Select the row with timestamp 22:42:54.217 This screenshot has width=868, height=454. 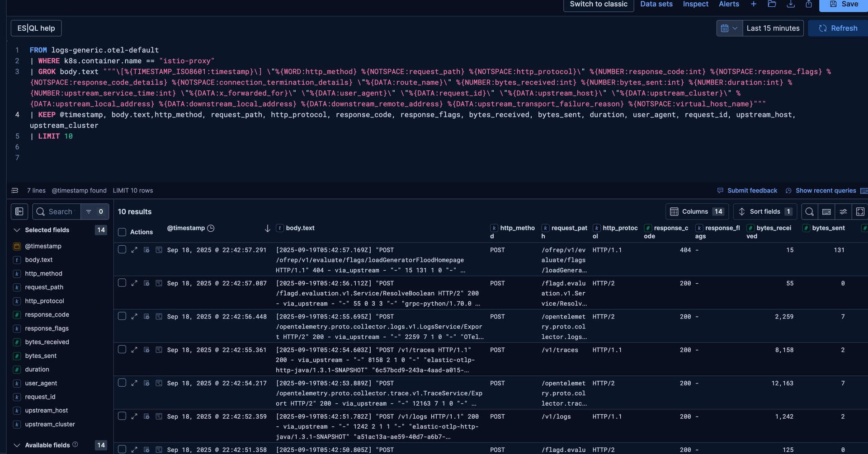[122, 383]
